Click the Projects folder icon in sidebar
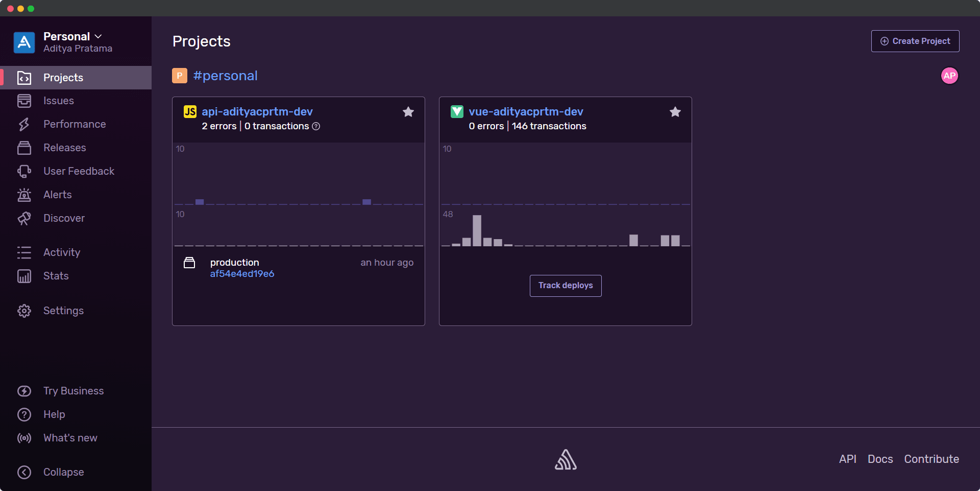The height and width of the screenshot is (491, 980). (24, 78)
